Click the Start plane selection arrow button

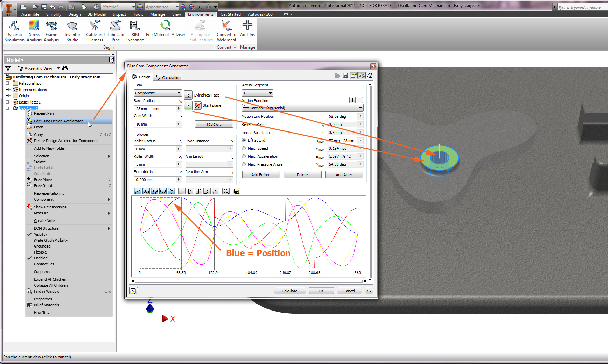(x=188, y=105)
